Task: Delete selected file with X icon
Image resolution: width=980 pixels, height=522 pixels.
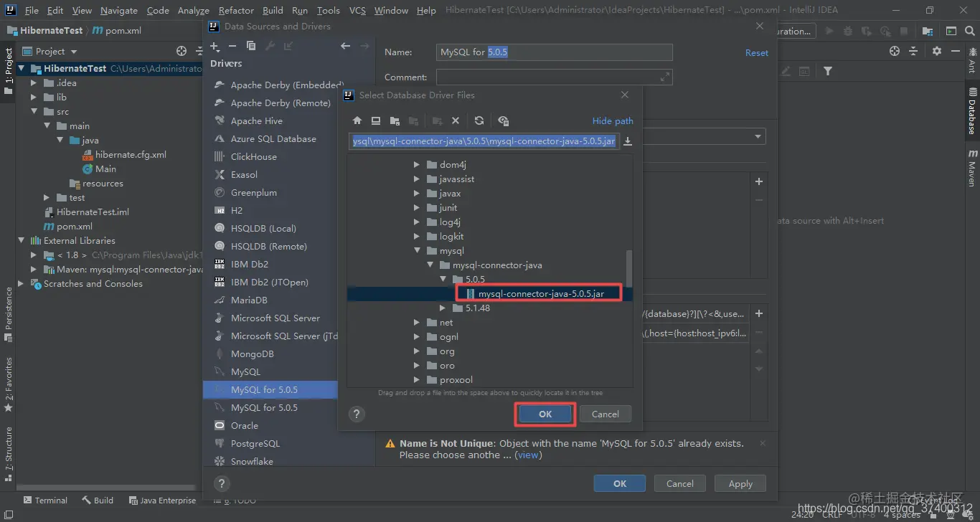Action: [455, 121]
